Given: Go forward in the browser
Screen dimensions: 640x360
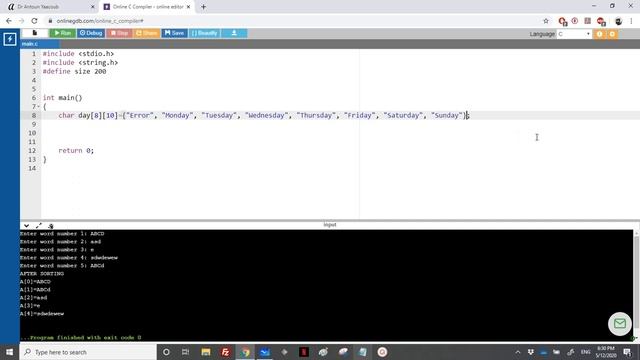Looking at the screenshot, I should [x=21, y=21].
